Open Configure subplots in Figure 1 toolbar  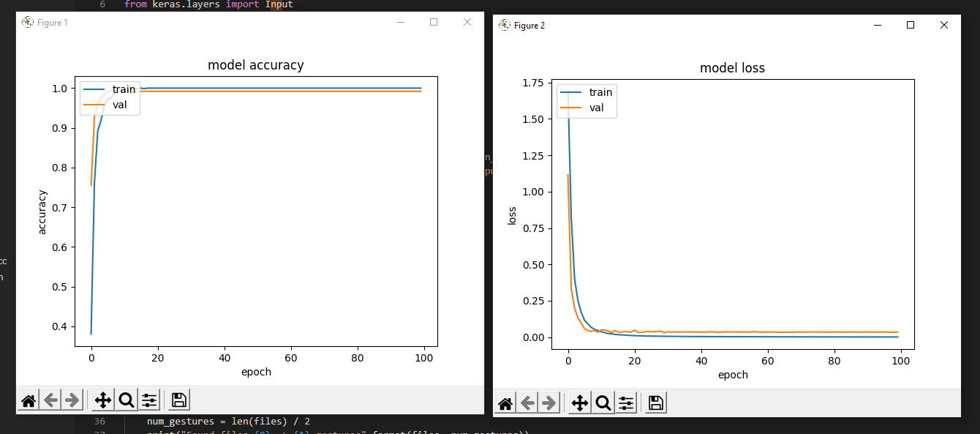click(x=149, y=400)
